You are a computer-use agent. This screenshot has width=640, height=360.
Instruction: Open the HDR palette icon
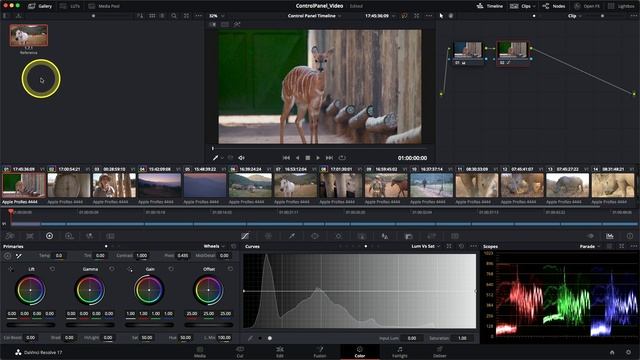(69, 236)
